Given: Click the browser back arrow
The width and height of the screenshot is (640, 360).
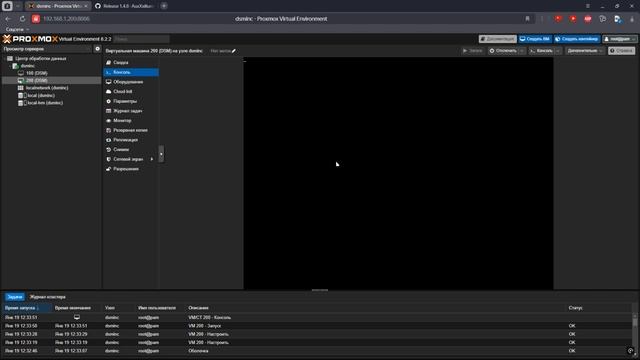Looking at the screenshot, I should pos(8,19).
